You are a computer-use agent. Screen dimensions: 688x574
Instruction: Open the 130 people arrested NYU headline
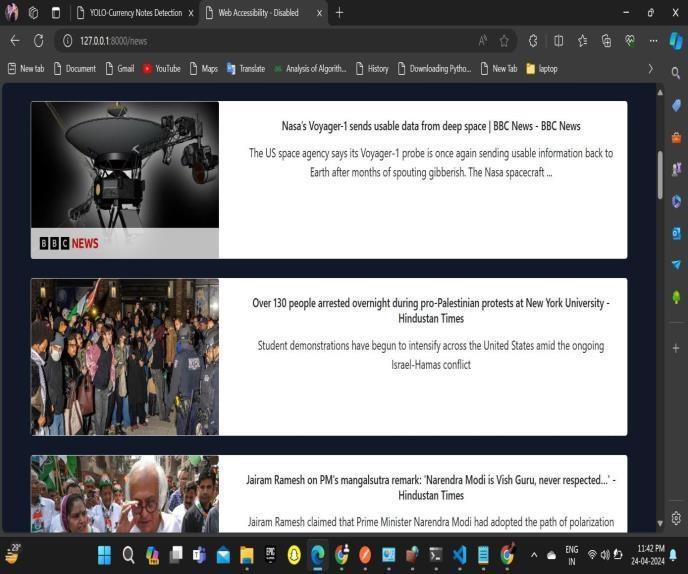click(431, 311)
